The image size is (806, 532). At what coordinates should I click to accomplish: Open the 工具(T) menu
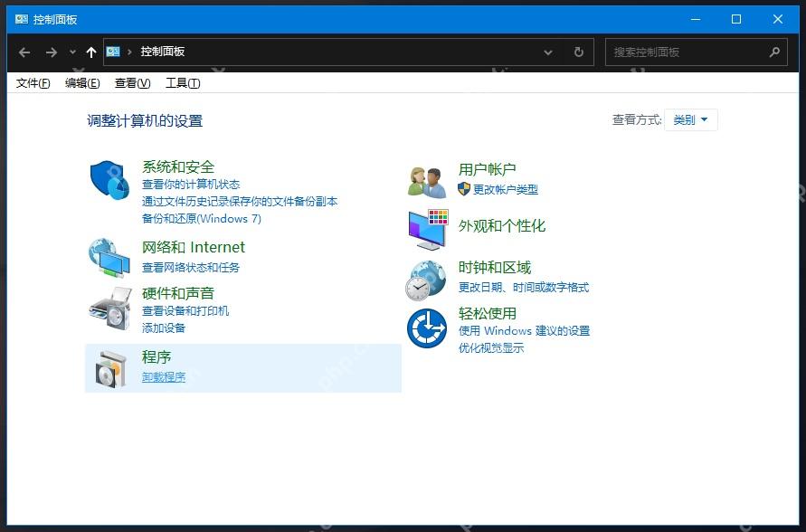pos(183,82)
